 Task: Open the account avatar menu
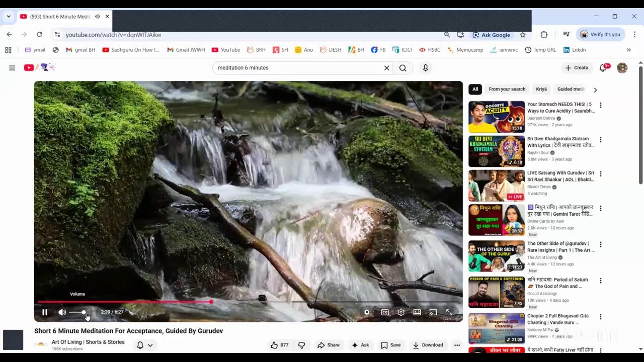tap(622, 68)
